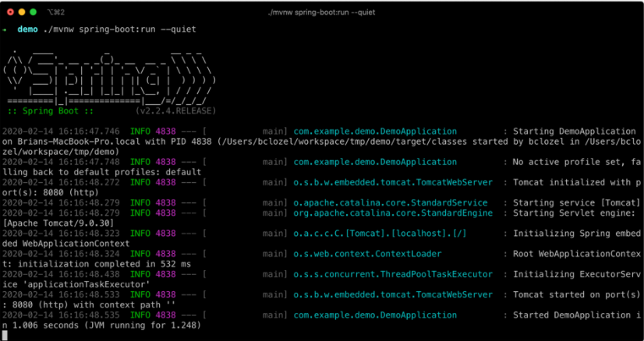Select logger 'org.apache.catalina.core.StandardEngine'
The width and height of the screenshot is (644, 341).
tap(393, 213)
